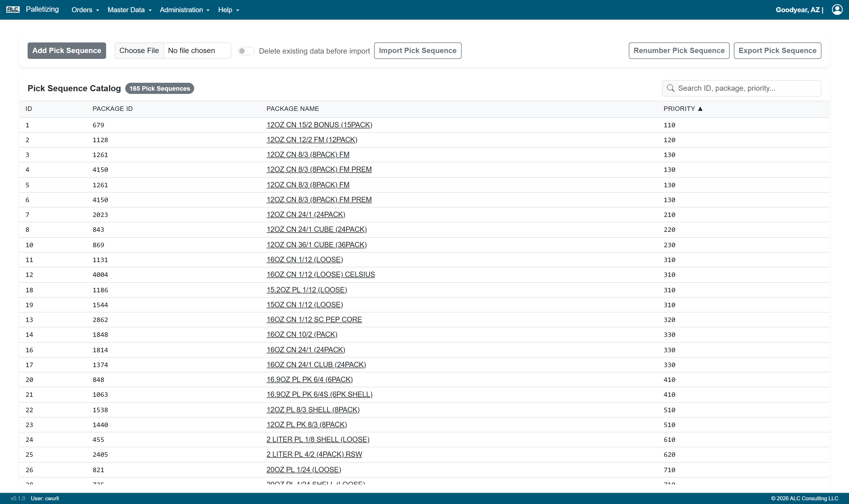Open 15OZ CN 1/12 (LOOSE) link
Screen dimensions: 849x504
pyautogui.click(x=305, y=305)
